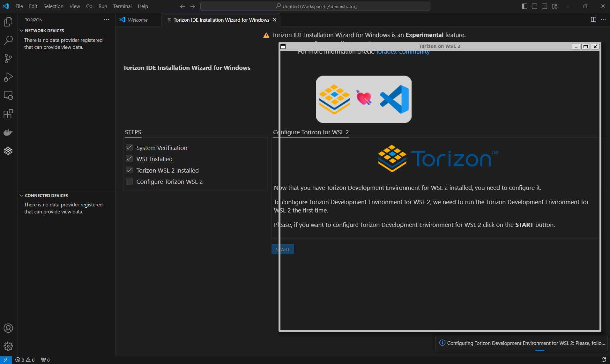The image size is (610, 364).
Task: Open the Explorer view in activity bar
Action: tap(8, 22)
